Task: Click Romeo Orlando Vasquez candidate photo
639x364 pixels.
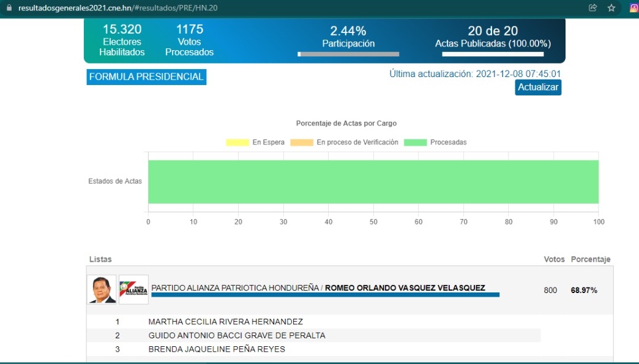Action: coord(102,290)
